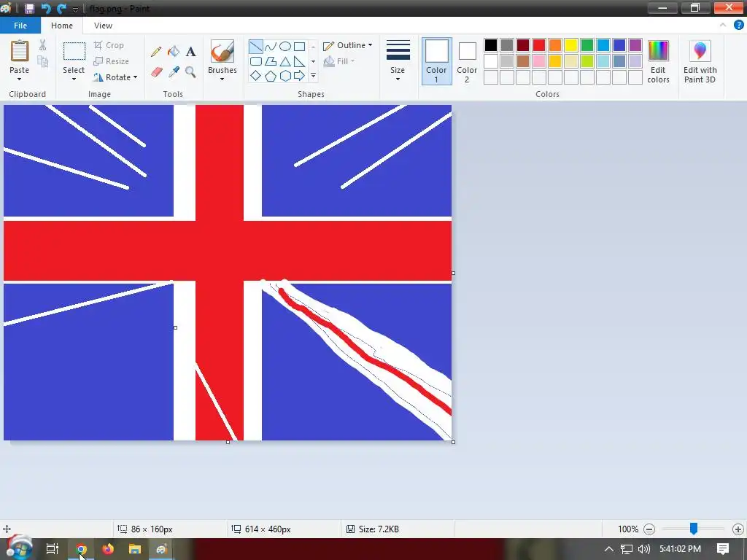
Task: Click the zoom slider handle
Action: 694,528
